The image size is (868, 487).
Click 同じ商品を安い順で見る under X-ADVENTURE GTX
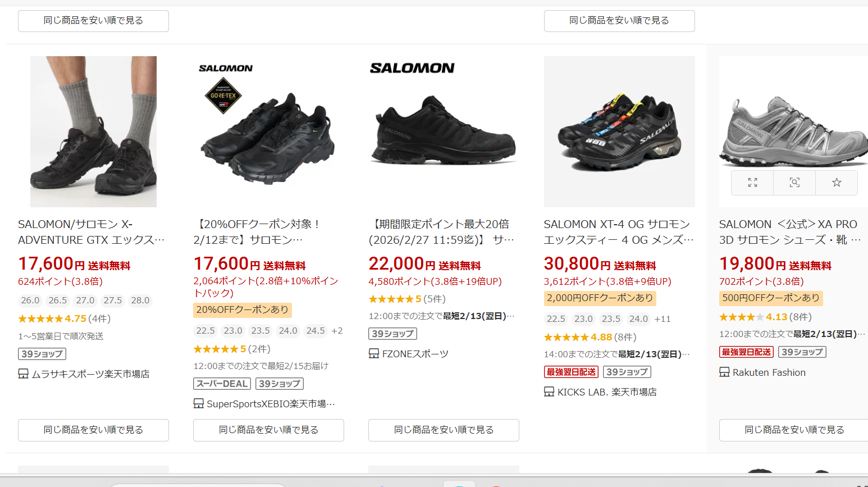[93, 430]
